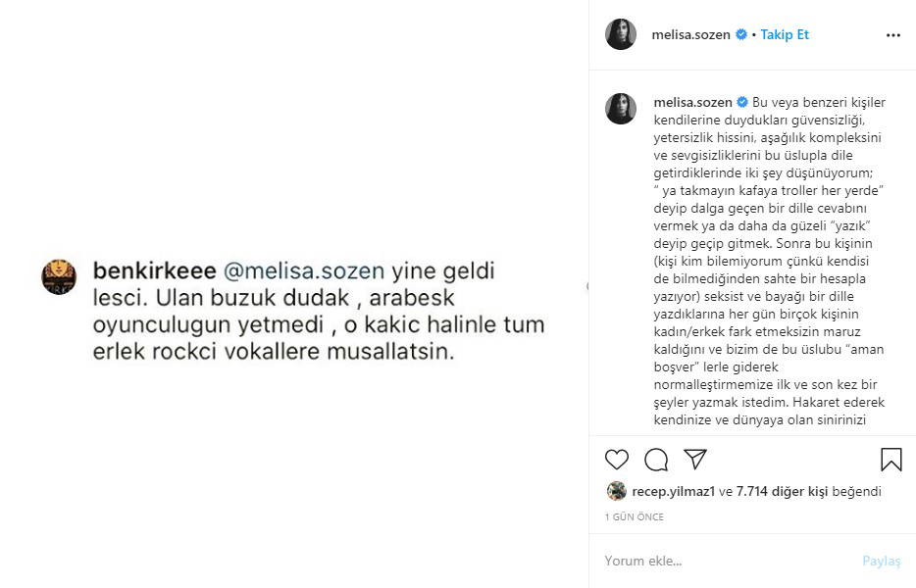This screenshot has height=588, width=916.
Task: Open comments via the speech bubble icon
Action: (656, 460)
